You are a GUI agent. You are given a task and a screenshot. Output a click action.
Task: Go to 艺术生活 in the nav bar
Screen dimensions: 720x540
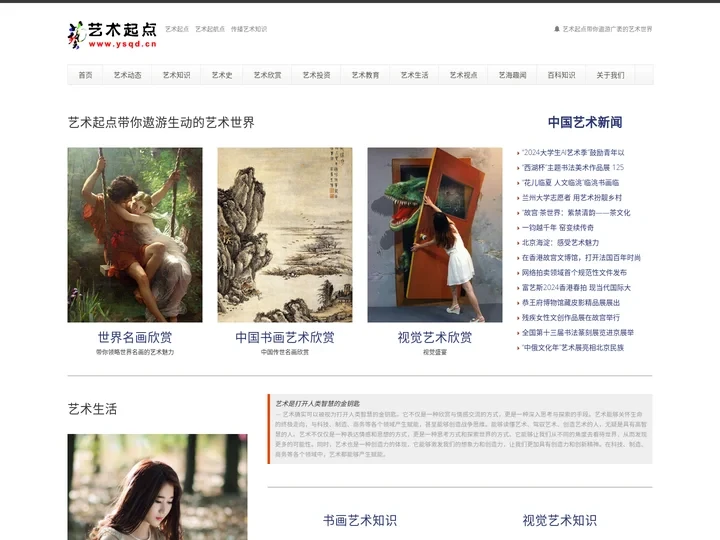pos(414,75)
